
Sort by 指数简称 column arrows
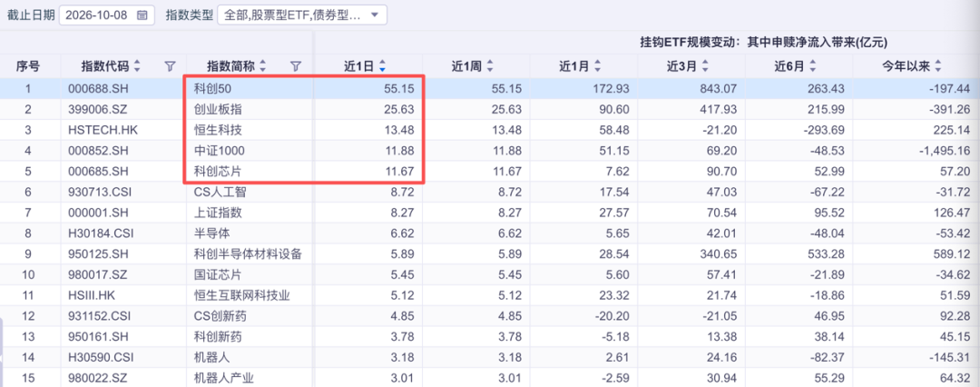coord(263,65)
